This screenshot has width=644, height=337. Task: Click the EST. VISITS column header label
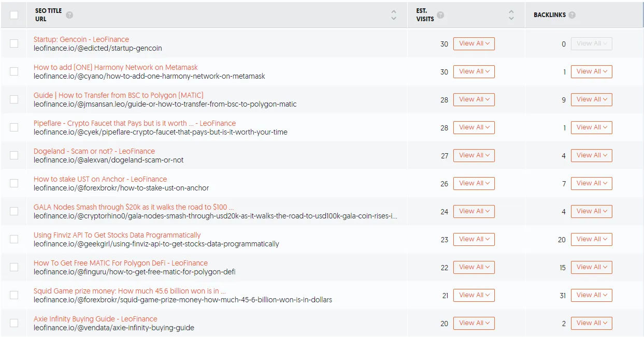pyautogui.click(x=425, y=15)
